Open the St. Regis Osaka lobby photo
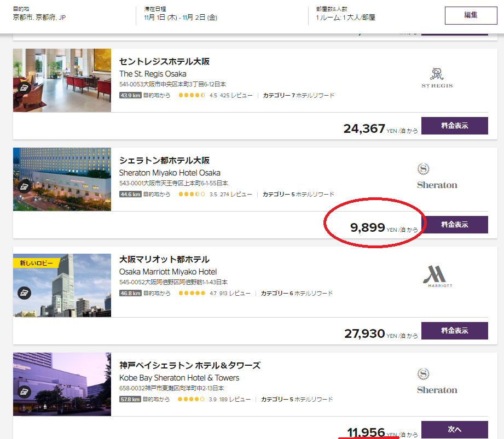Viewport: 504px width, 439px height. tap(62, 80)
